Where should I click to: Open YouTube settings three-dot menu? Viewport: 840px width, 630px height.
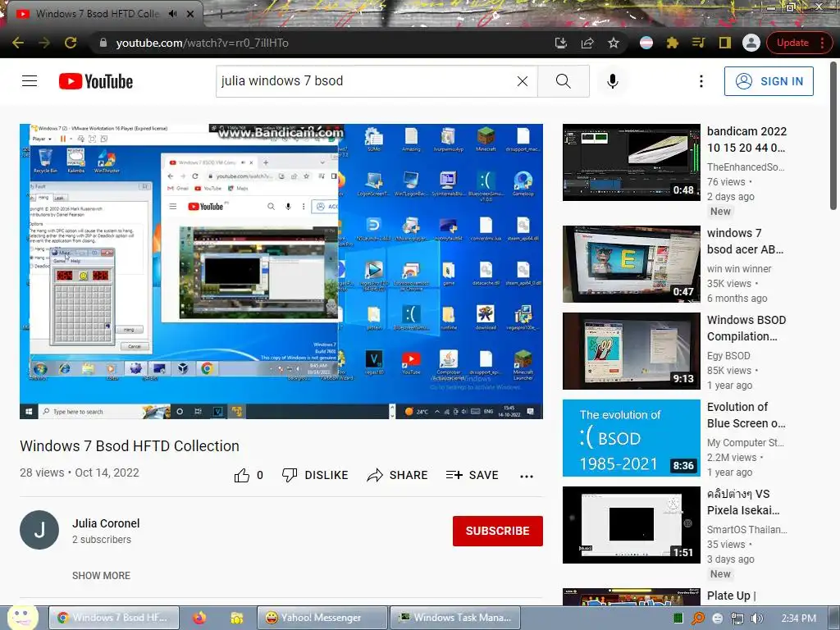tap(701, 81)
